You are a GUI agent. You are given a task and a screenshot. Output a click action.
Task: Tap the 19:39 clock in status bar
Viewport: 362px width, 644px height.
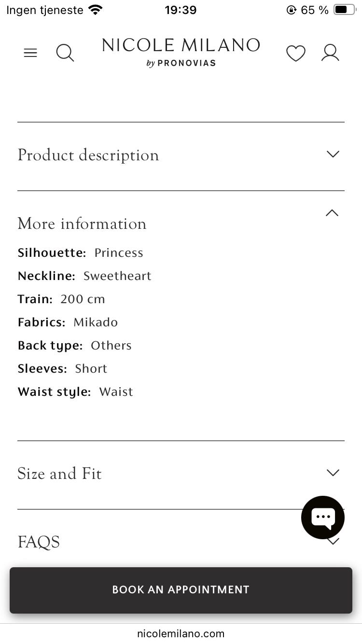(x=181, y=10)
